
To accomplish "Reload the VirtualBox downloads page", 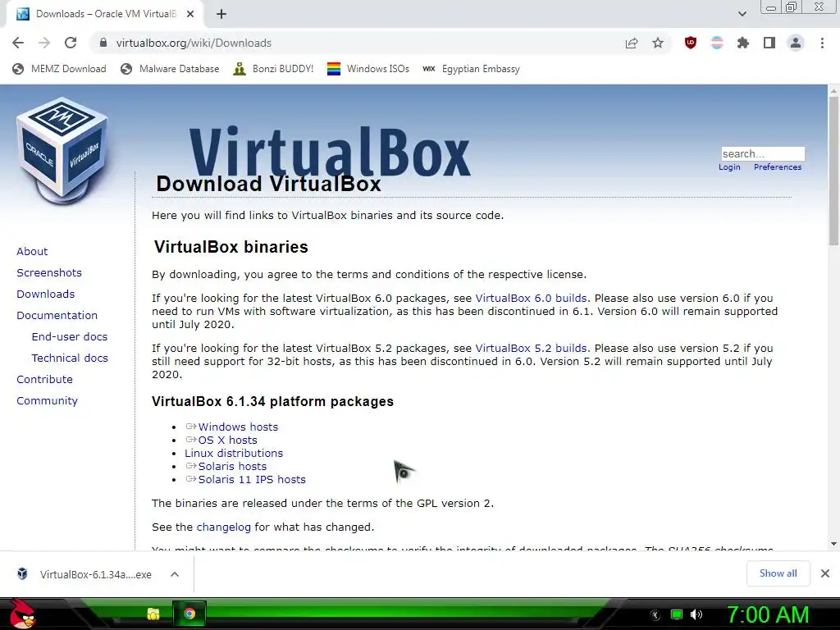I will click(71, 43).
